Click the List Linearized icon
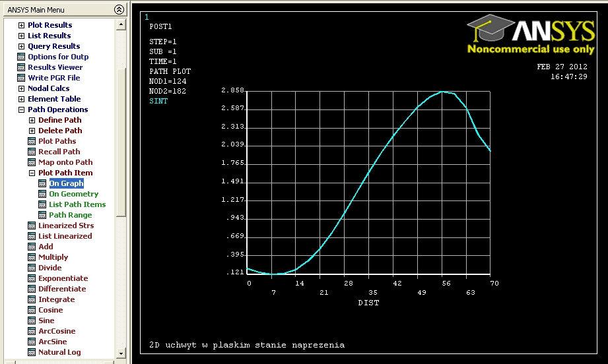 pyautogui.click(x=32, y=236)
